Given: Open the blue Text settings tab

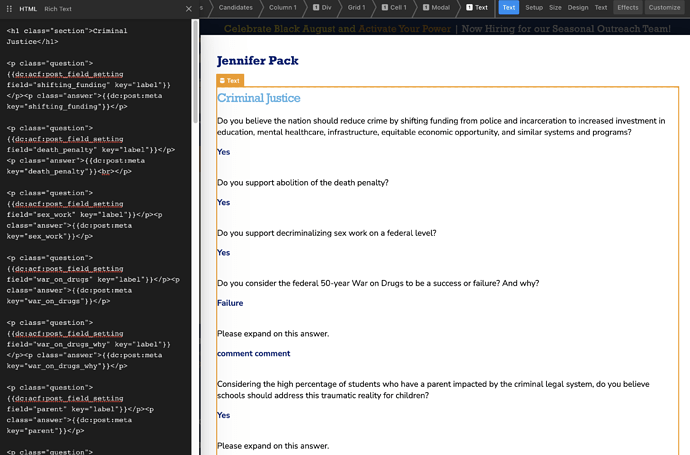Looking at the screenshot, I should point(509,8).
